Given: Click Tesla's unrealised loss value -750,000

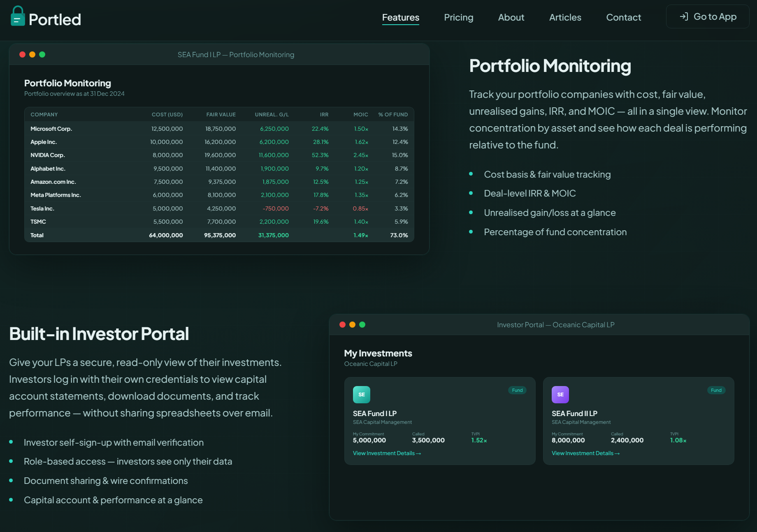Looking at the screenshot, I should click(276, 208).
